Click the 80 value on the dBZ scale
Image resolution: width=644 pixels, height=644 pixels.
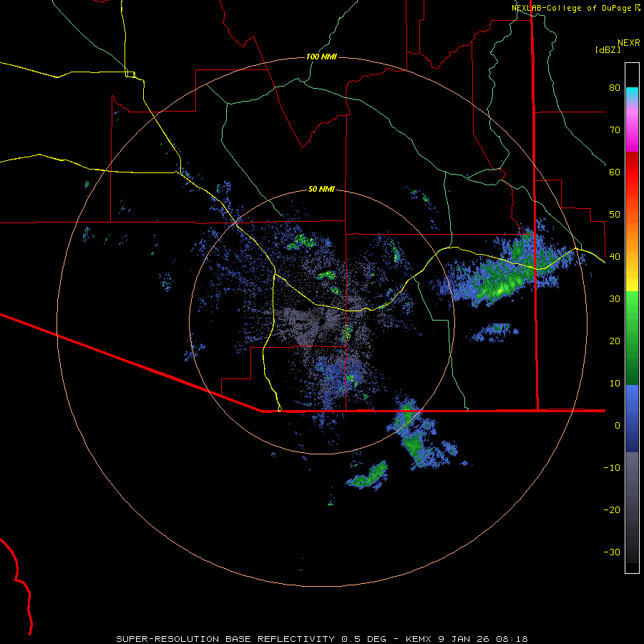point(615,88)
